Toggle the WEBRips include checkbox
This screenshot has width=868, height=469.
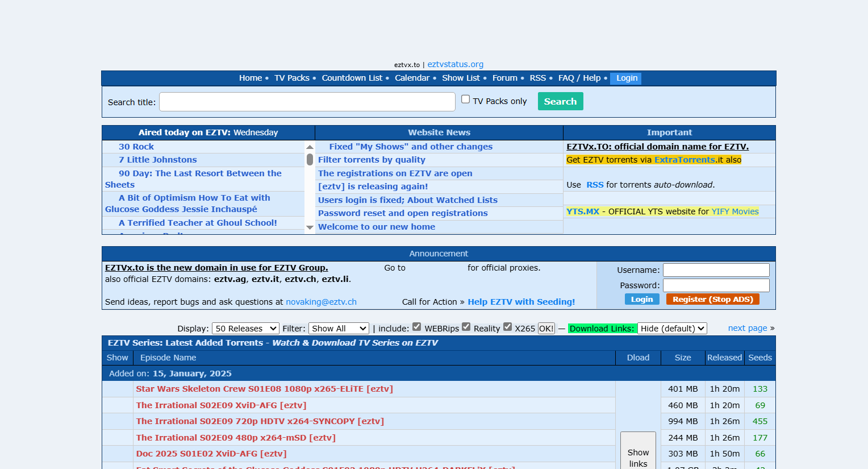click(x=416, y=327)
